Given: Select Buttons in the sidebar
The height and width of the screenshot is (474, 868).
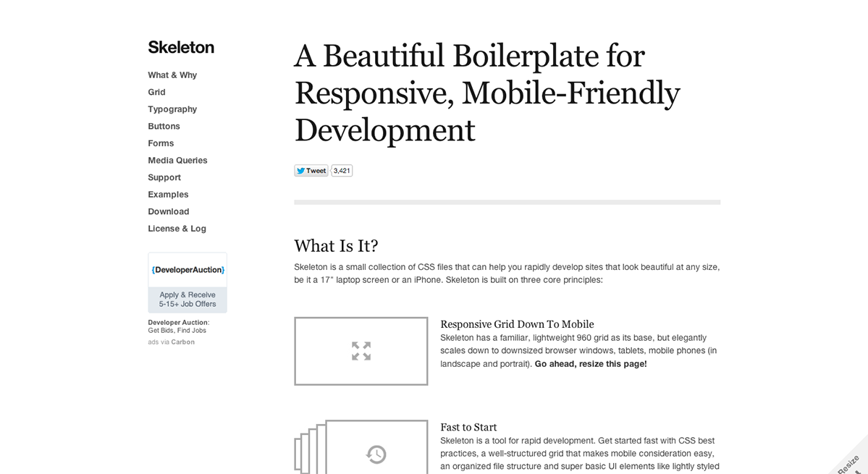Looking at the screenshot, I should 164,126.
